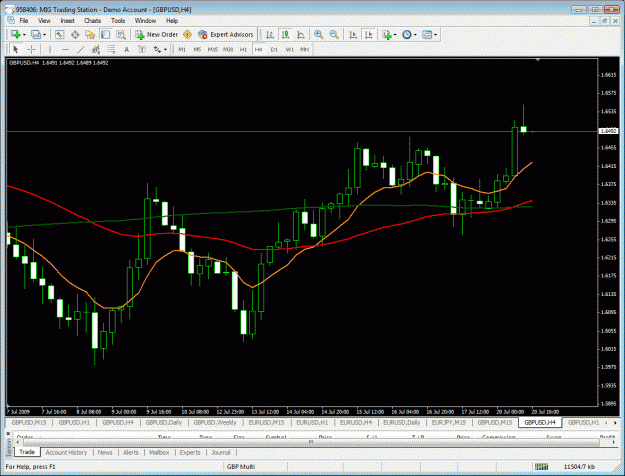
Task: Click the connection status bars indicator
Action: pos(541,466)
